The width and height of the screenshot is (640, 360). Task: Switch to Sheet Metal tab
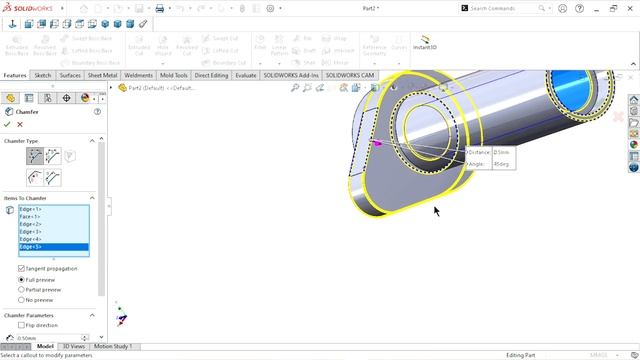(102, 75)
